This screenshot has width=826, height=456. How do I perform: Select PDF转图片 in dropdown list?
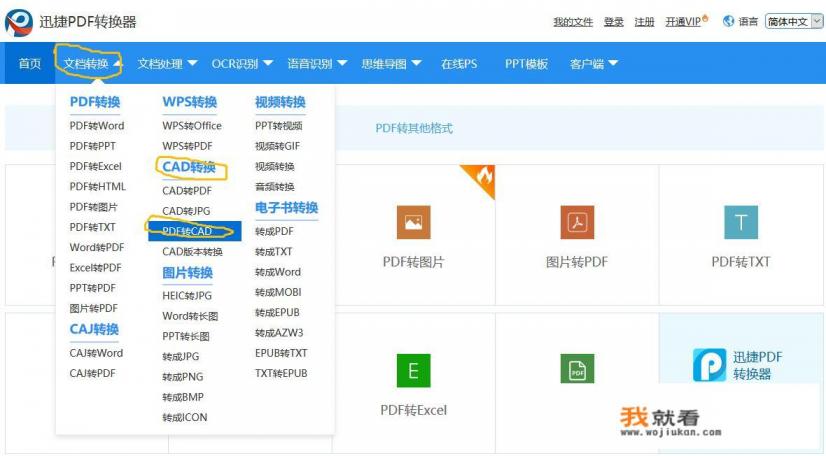click(93, 207)
